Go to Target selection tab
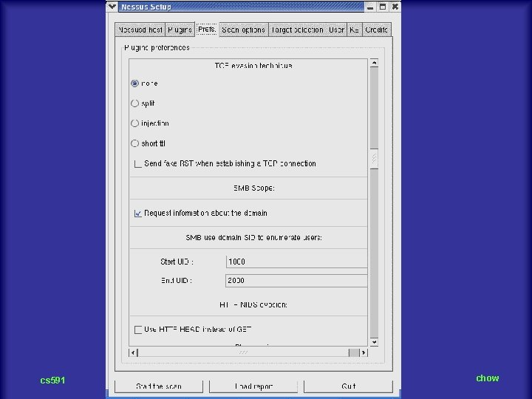532x399 pixels. coord(297,30)
